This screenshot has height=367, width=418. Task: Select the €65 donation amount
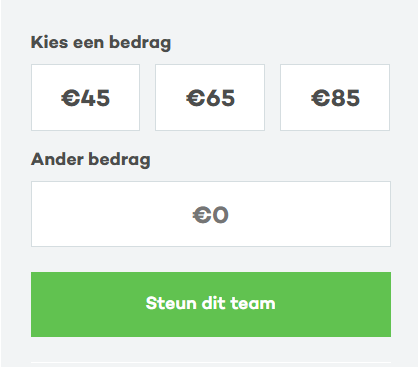point(210,97)
